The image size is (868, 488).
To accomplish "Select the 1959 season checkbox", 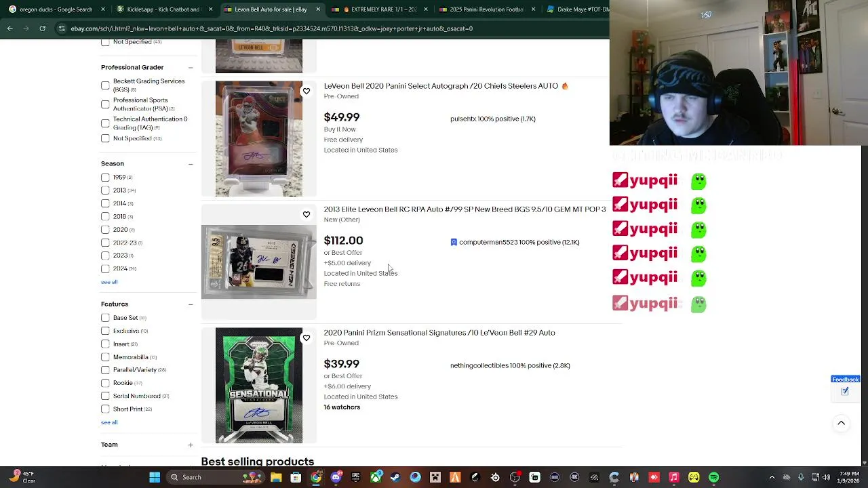I will click(x=105, y=178).
